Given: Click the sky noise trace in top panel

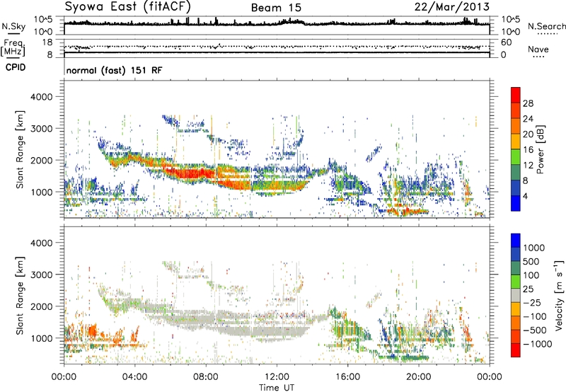Looking at the screenshot, I should 277,23.
